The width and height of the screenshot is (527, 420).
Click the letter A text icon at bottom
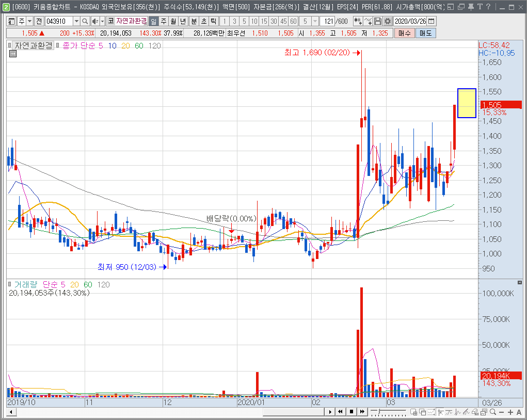[x=519, y=412]
